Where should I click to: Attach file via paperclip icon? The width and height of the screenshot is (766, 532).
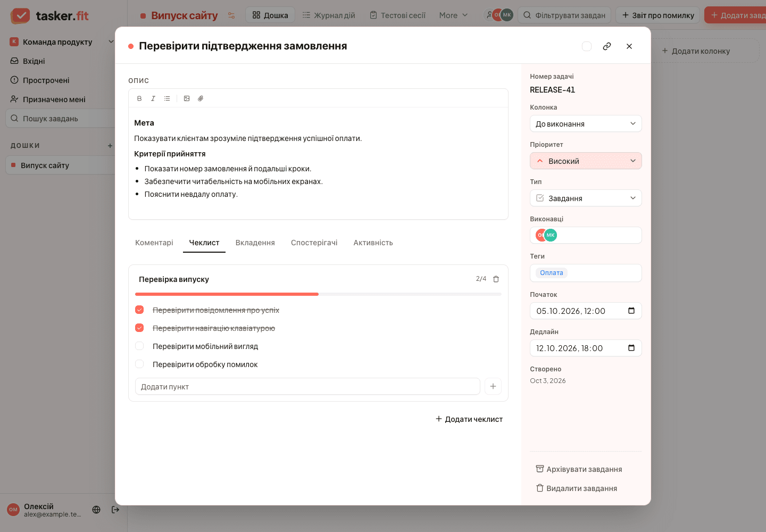click(x=201, y=98)
